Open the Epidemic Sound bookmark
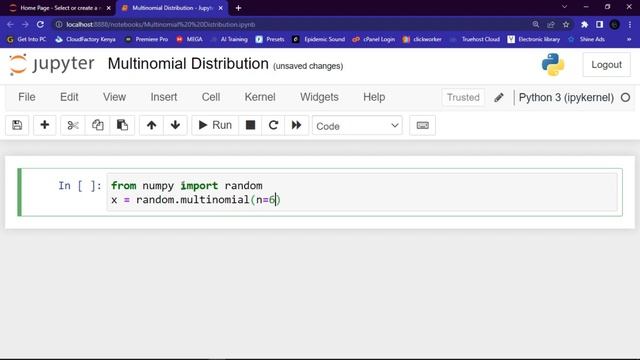 pos(319,39)
